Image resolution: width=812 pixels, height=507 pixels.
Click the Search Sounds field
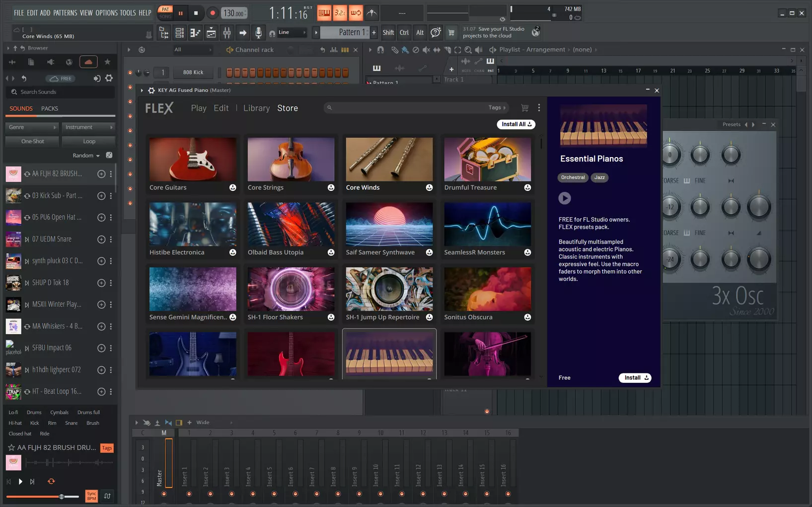coord(61,92)
